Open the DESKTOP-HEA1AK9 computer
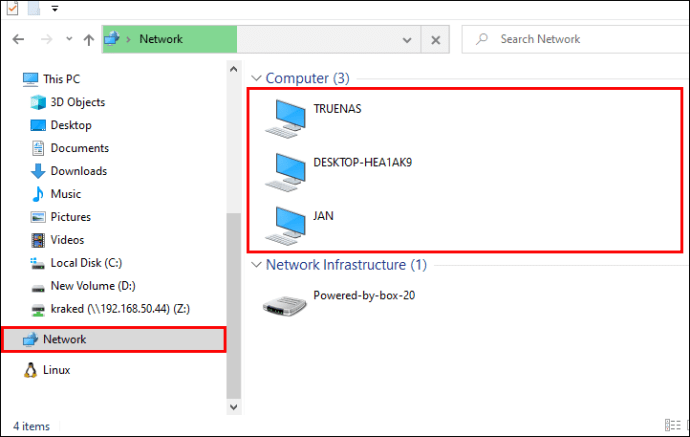Image resolution: width=690 pixels, height=437 pixels. (287, 170)
